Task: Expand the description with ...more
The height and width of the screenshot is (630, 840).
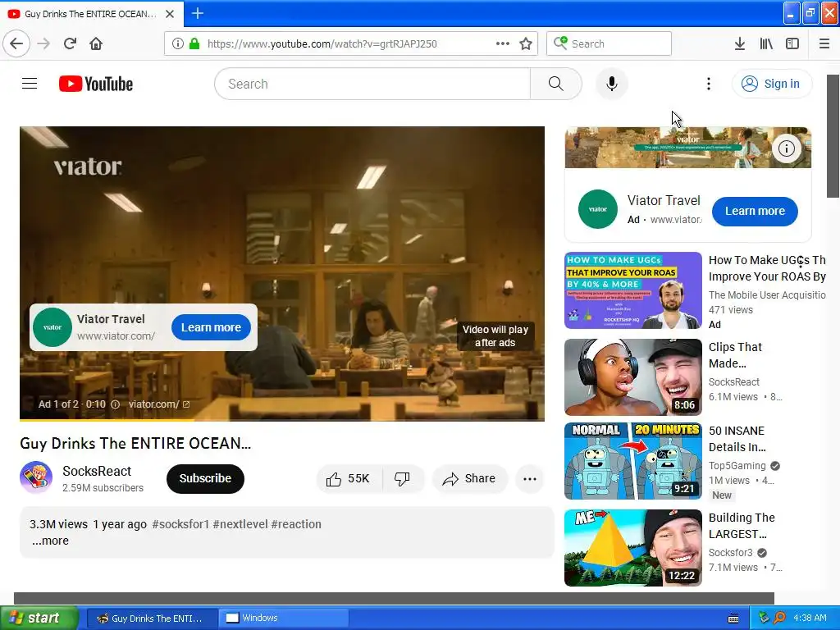Action: pyautogui.click(x=50, y=541)
